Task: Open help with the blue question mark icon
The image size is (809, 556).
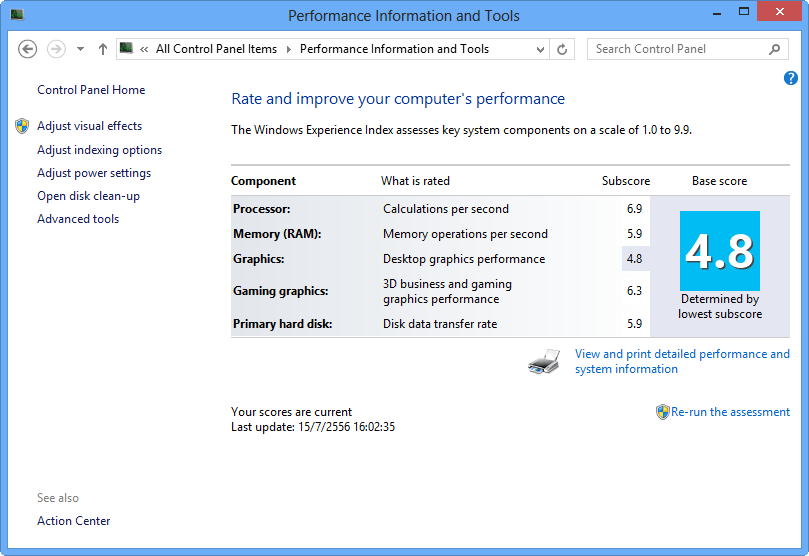Action: 790,78
